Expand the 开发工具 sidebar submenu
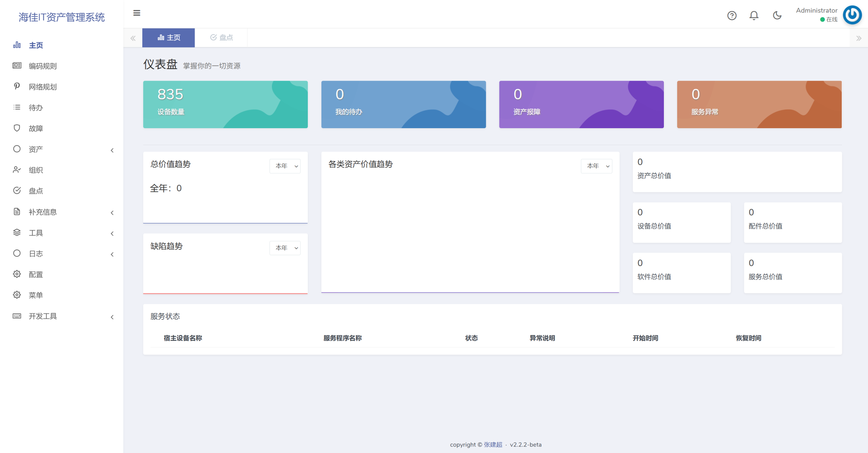Image resolution: width=868 pixels, height=453 pixels. [62, 316]
